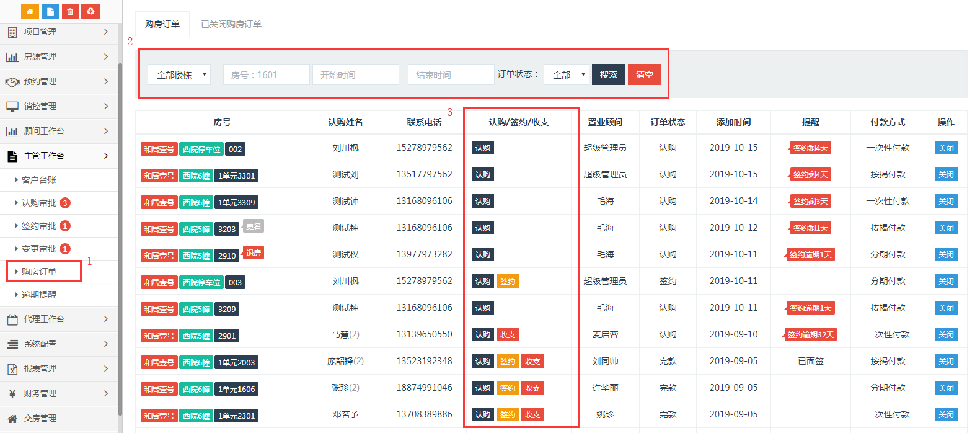Switch to the 已关闭购房订单 tab

click(x=231, y=24)
